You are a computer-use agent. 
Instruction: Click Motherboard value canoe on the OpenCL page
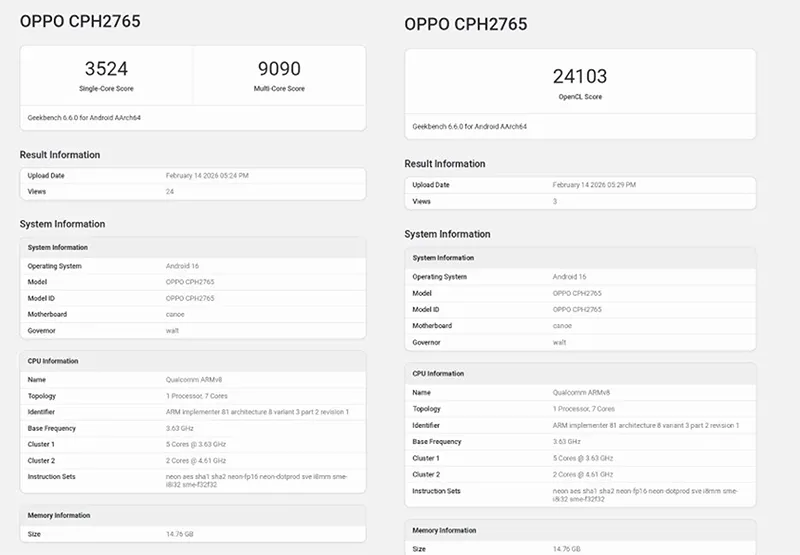coord(562,325)
